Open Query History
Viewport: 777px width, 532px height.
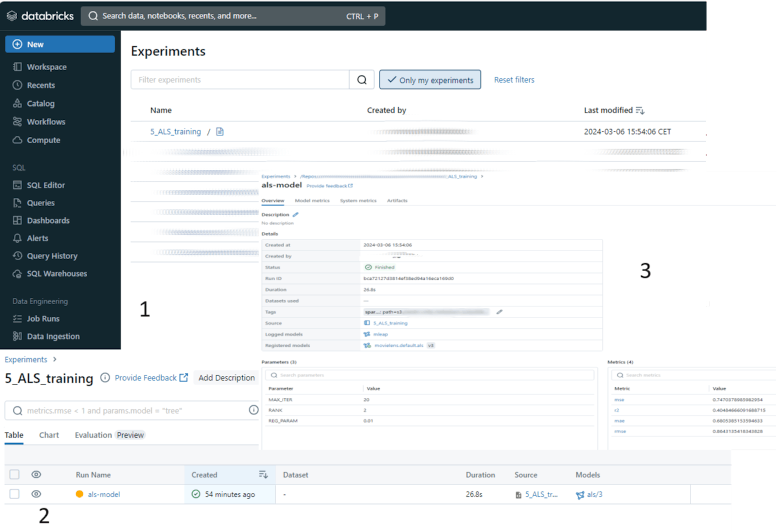(52, 256)
